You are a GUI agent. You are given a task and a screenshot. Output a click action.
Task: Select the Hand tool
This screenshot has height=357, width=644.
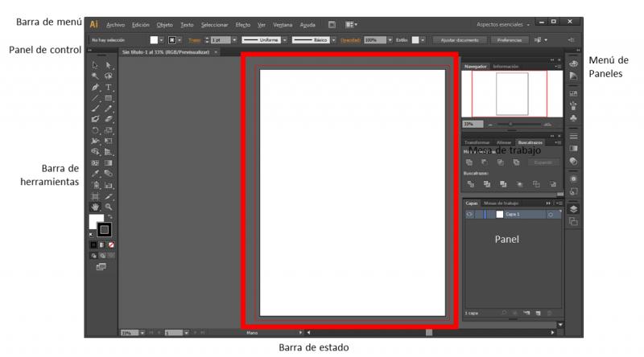click(95, 206)
